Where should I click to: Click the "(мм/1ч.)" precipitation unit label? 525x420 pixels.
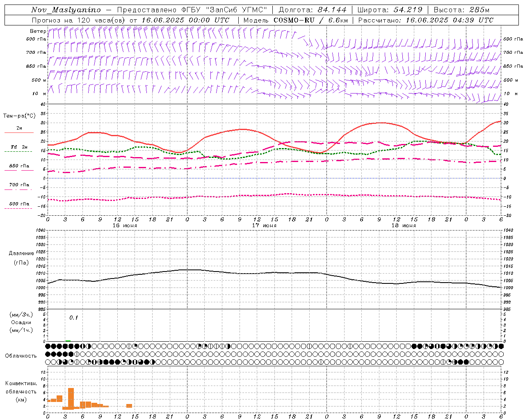[21, 330]
